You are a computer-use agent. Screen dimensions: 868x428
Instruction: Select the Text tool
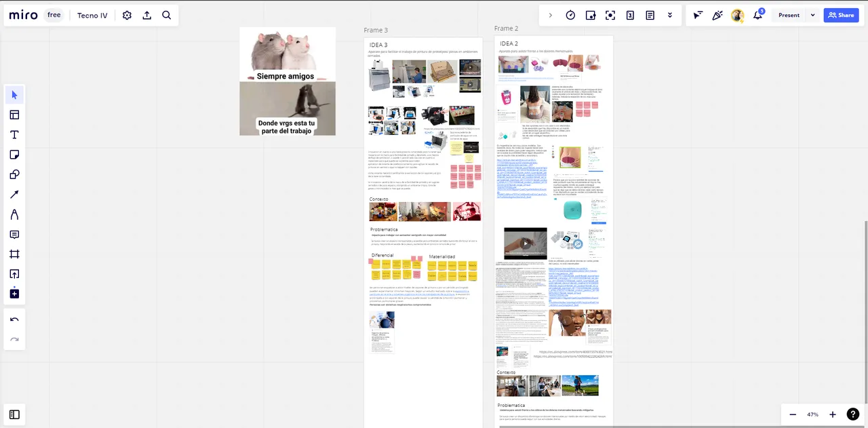14,134
